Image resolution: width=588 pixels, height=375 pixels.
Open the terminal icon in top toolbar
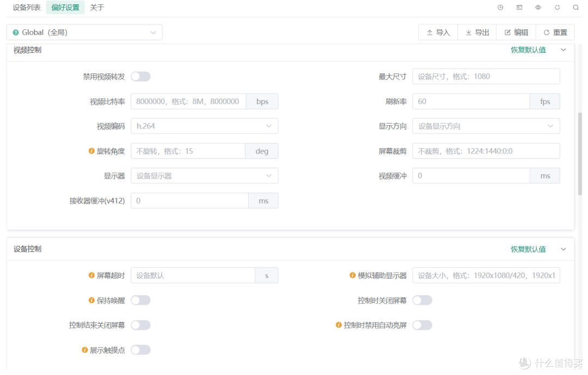[519, 8]
